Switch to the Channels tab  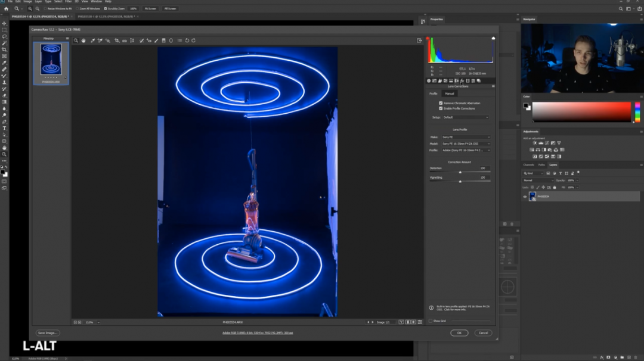(528, 165)
